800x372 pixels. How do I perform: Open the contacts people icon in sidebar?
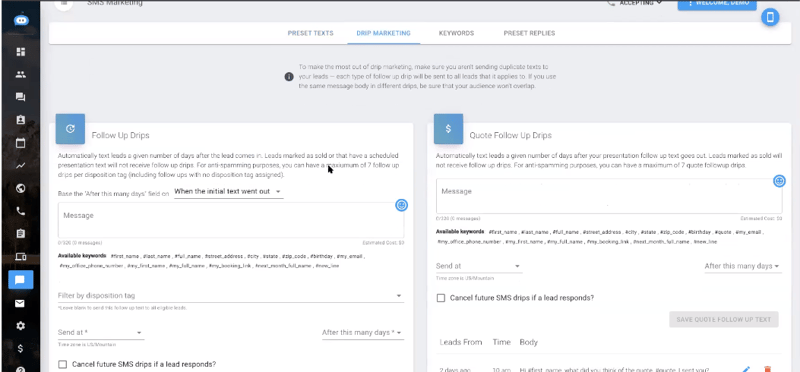20,75
